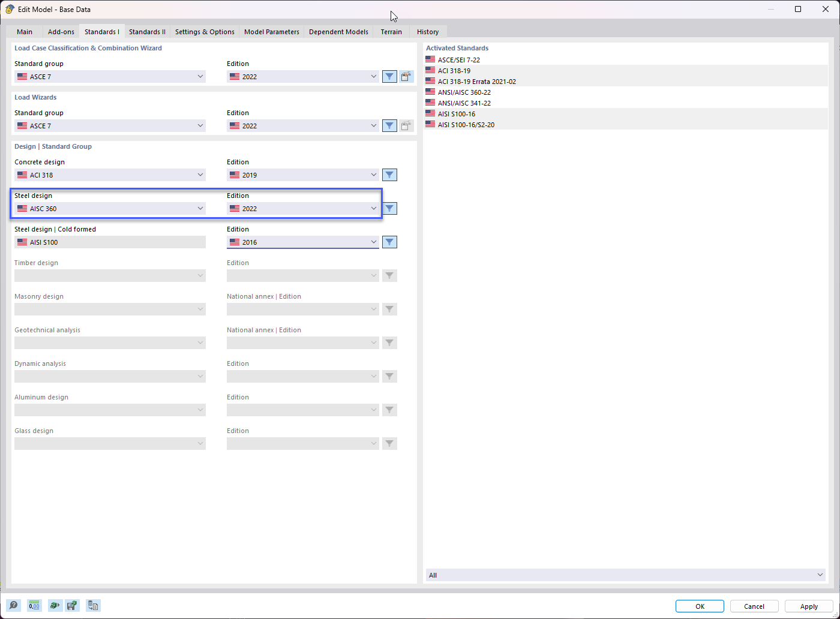Image resolution: width=840 pixels, height=619 pixels.
Task: Open the Masonry design dropdown
Action: click(110, 309)
